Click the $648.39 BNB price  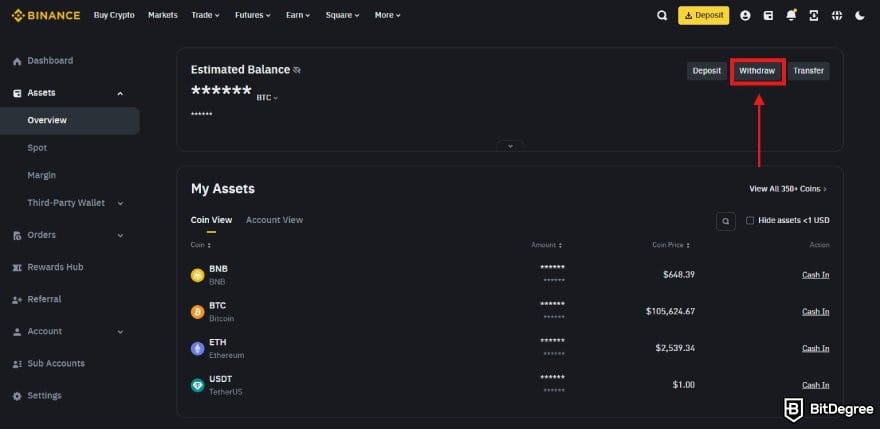click(x=679, y=275)
